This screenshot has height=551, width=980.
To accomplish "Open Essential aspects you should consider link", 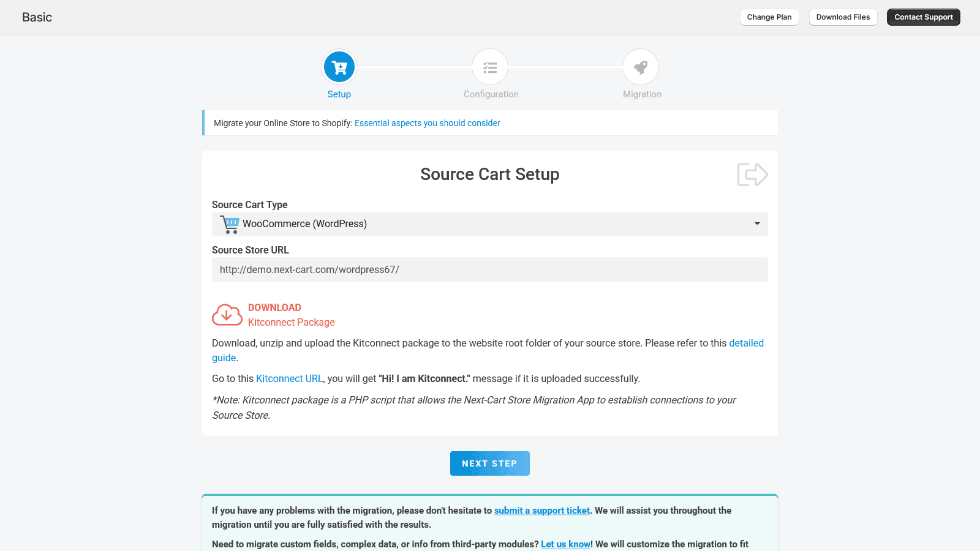I will pos(427,123).
